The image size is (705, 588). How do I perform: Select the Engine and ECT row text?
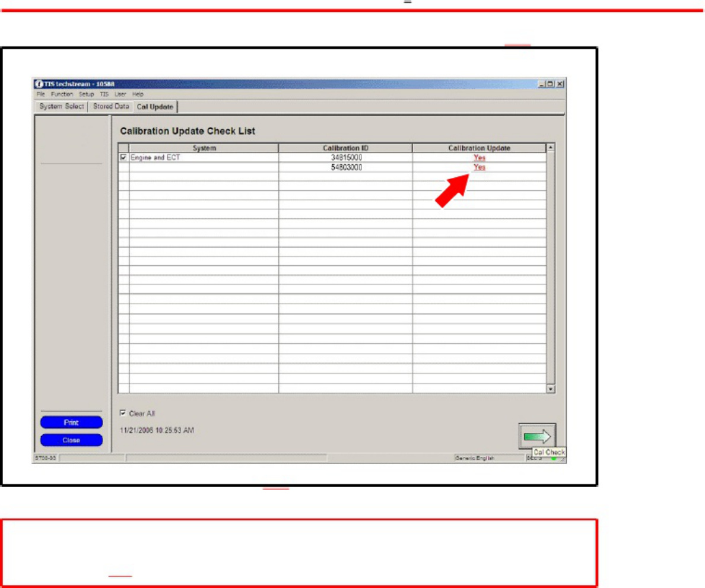pos(155,157)
